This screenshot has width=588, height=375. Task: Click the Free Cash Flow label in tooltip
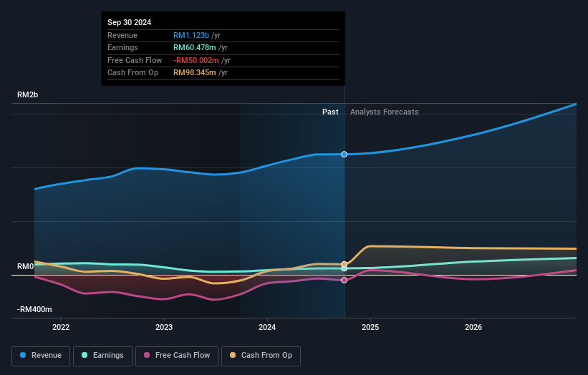point(135,60)
